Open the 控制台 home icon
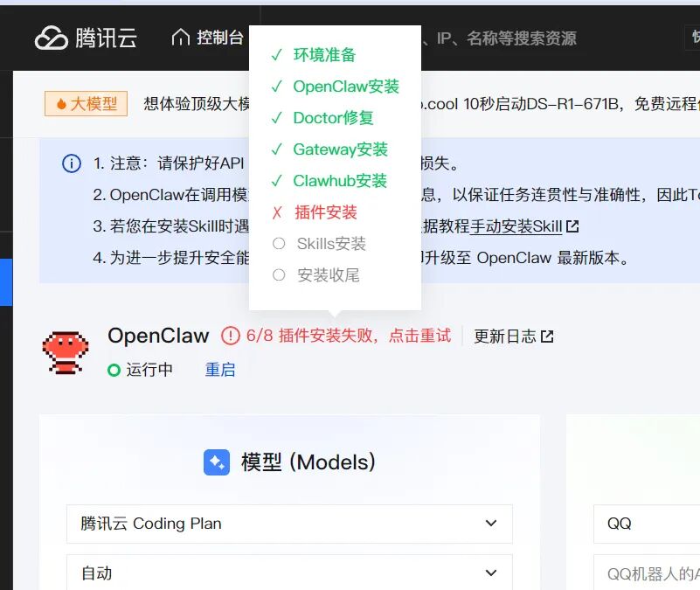Screen dimensions: 700x590 click(x=180, y=37)
